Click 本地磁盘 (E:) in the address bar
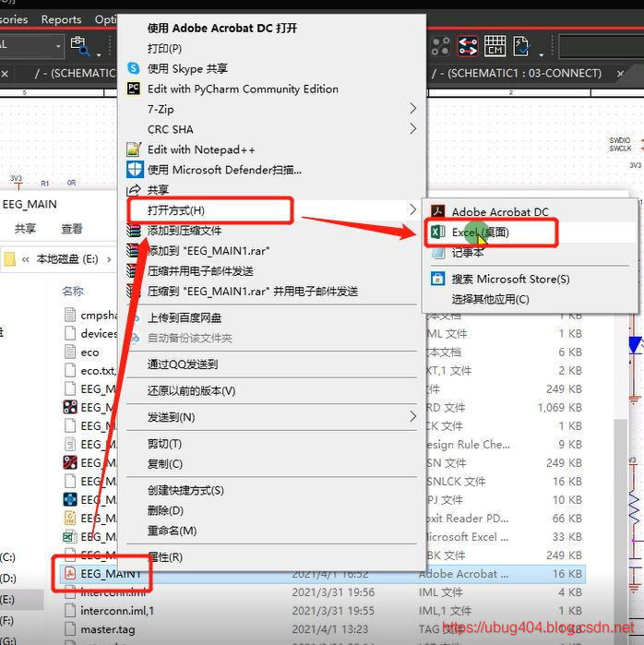Viewport: 644px width, 645px height. (x=67, y=259)
